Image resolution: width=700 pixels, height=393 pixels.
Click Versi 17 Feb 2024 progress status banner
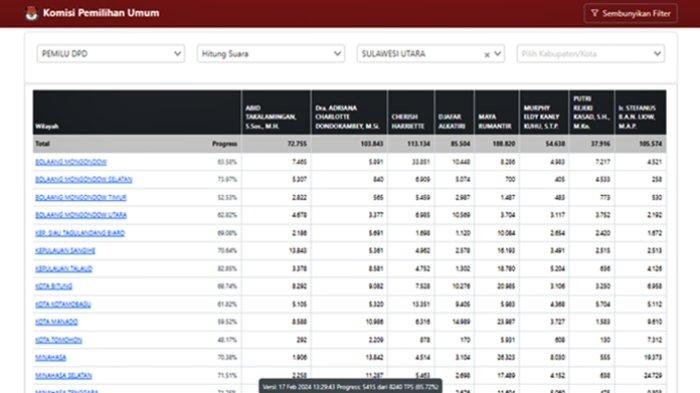pyautogui.click(x=351, y=386)
